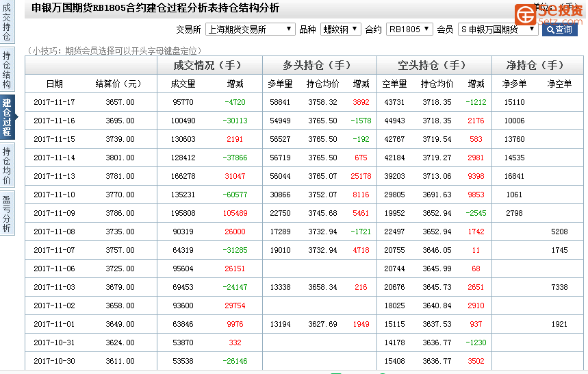
Task: Click the 空头持仓（手） group header
Action: 434,65
